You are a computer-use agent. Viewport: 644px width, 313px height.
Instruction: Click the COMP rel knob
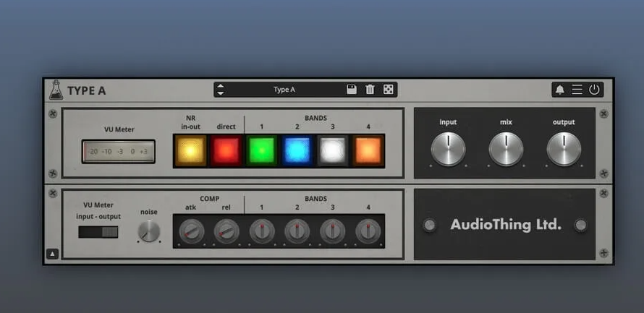pos(226,231)
